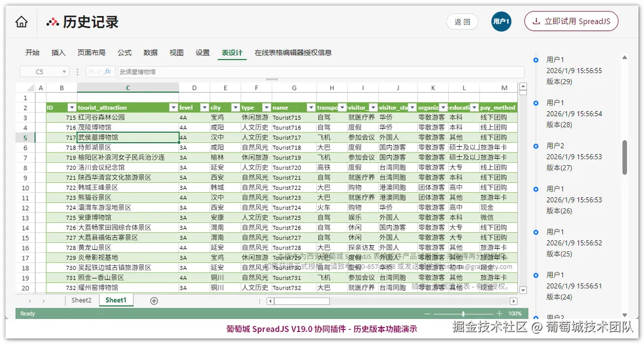Image resolution: width=644 pixels, height=344 pixels.
Task: Click the horizontal scrollbar thumb
Action: (302, 301)
